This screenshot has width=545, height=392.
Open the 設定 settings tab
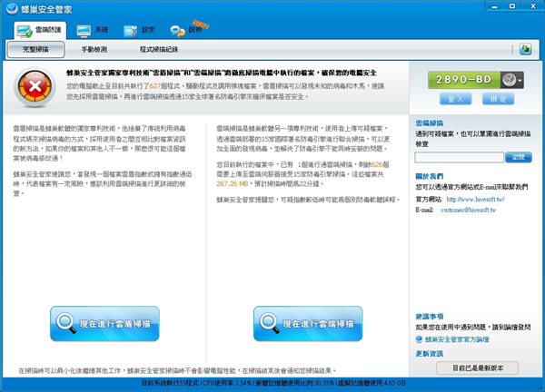tap(139, 31)
